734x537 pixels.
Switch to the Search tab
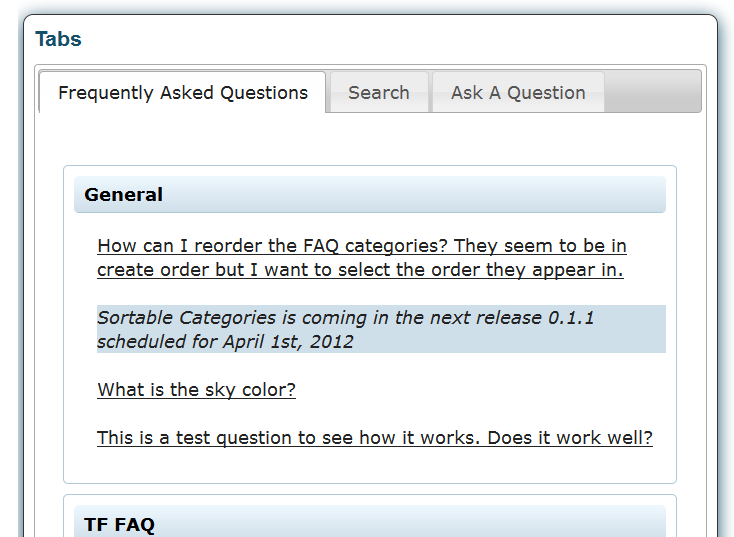pos(379,92)
